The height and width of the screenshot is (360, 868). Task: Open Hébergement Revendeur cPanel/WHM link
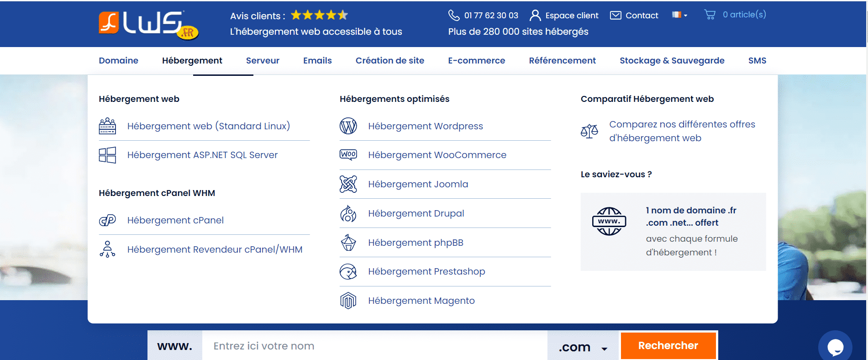[x=215, y=249]
